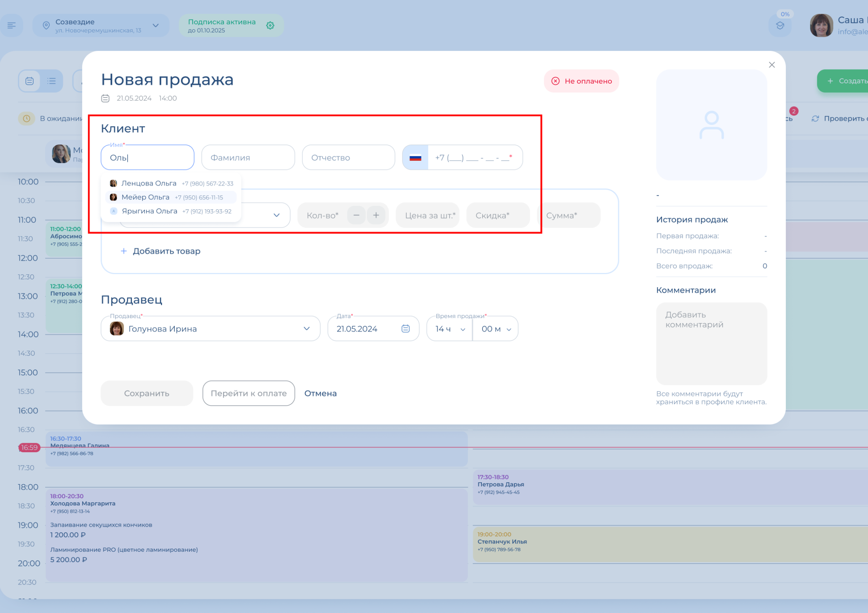Switch to calendar view toggle
Screen dimensions: 868x613
pyautogui.click(x=30, y=81)
